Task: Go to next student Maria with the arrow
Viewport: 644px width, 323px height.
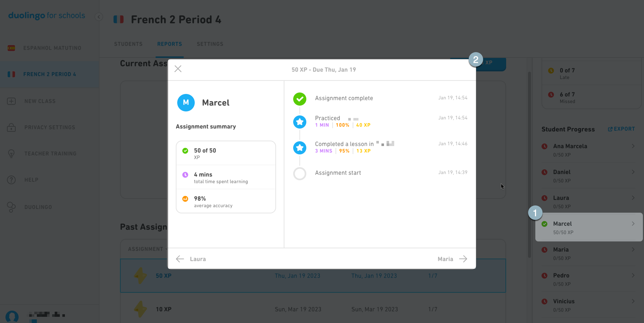Action: pos(463,259)
